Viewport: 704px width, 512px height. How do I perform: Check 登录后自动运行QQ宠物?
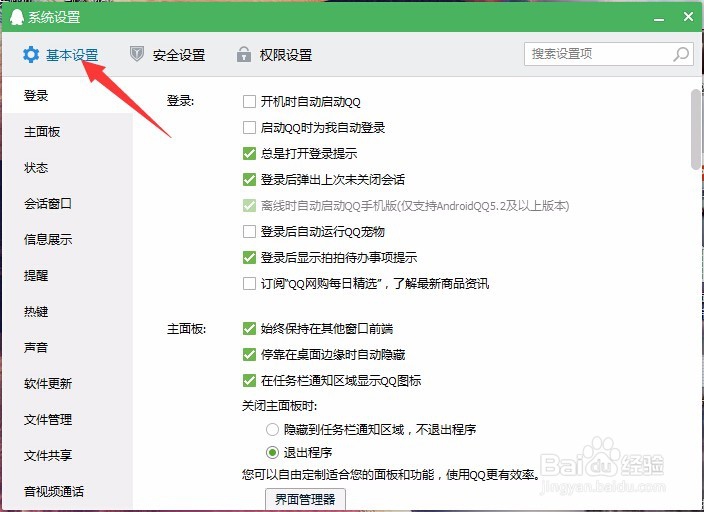coord(249,232)
